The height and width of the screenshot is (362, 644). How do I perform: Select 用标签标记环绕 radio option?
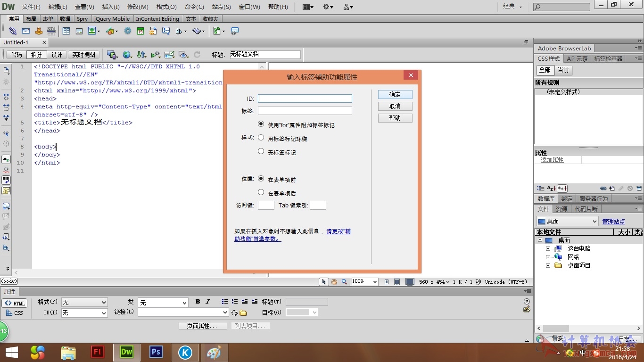(x=261, y=138)
